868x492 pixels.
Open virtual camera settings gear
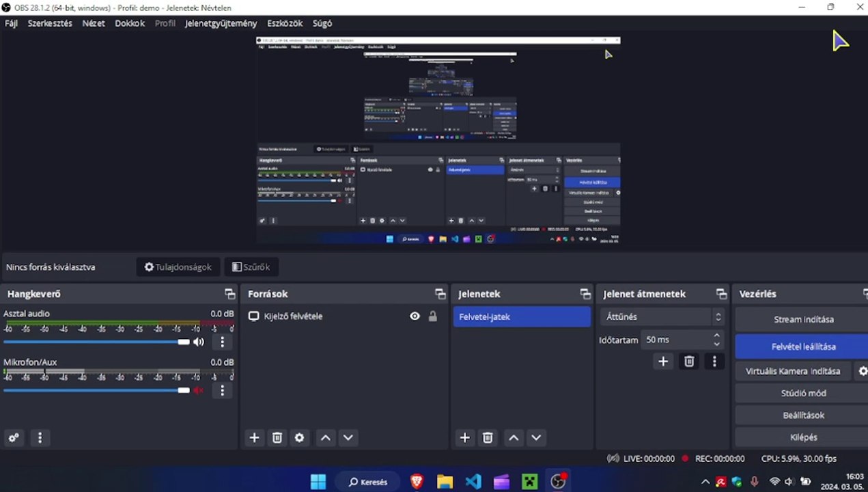(863, 371)
